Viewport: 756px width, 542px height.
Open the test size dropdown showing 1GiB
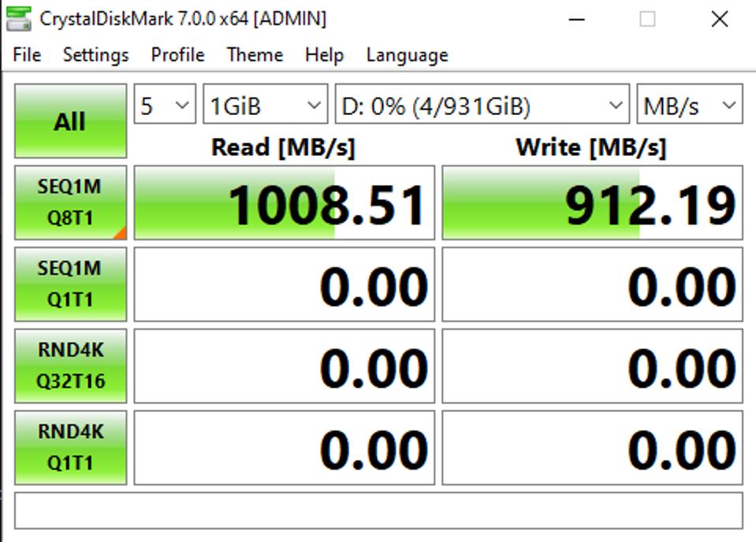tap(265, 104)
